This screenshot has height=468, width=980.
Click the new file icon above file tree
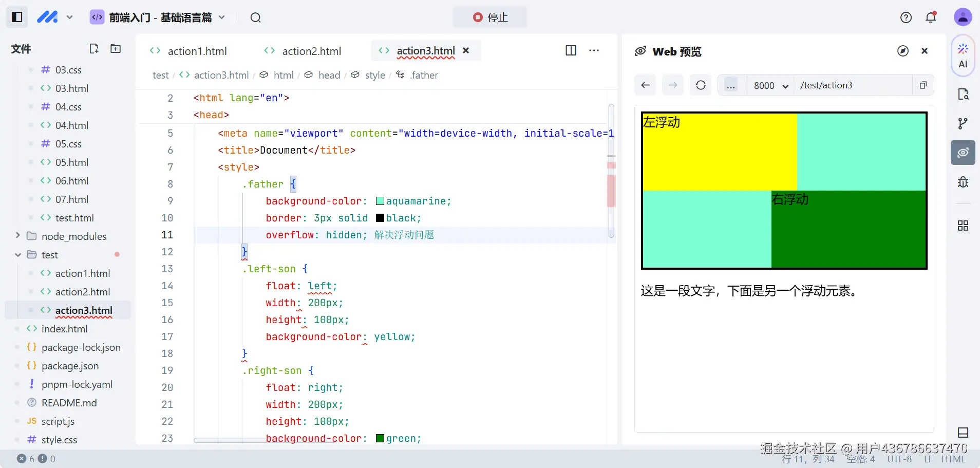click(95, 48)
